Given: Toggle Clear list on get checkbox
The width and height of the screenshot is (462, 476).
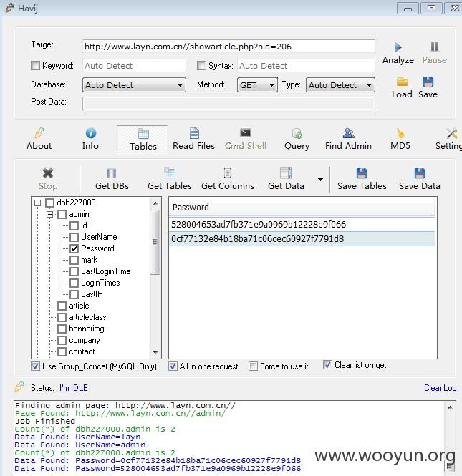Looking at the screenshot, I should coord(327,365).
